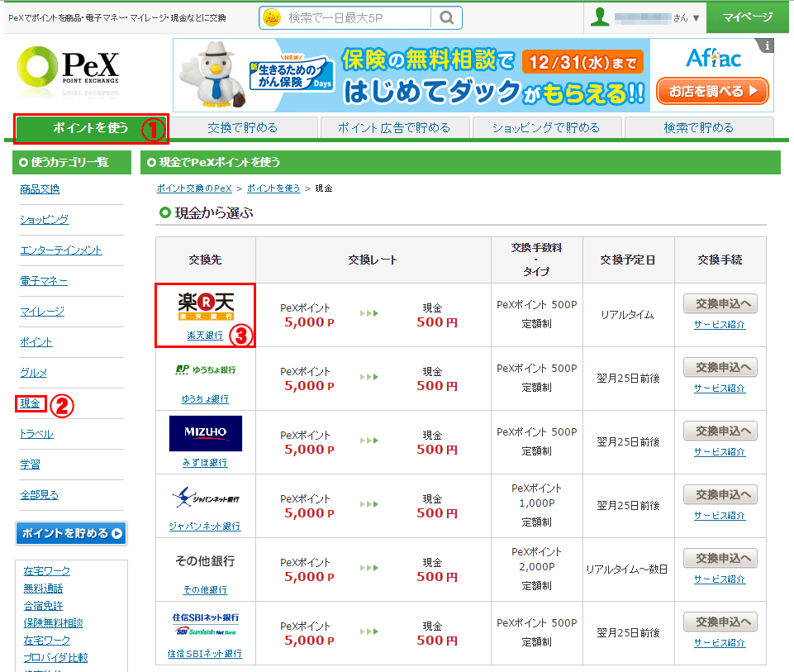Open ショッピング category link

point(44,220)
